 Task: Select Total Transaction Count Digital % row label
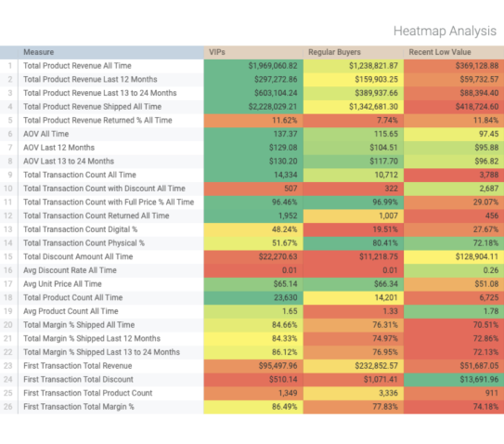[x=81, y=229]
